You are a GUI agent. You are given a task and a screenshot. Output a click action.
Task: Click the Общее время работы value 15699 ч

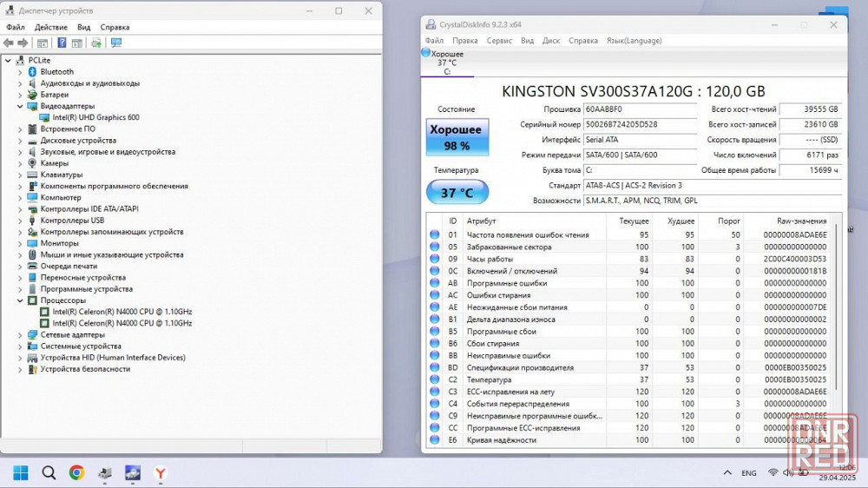point(811,170)
